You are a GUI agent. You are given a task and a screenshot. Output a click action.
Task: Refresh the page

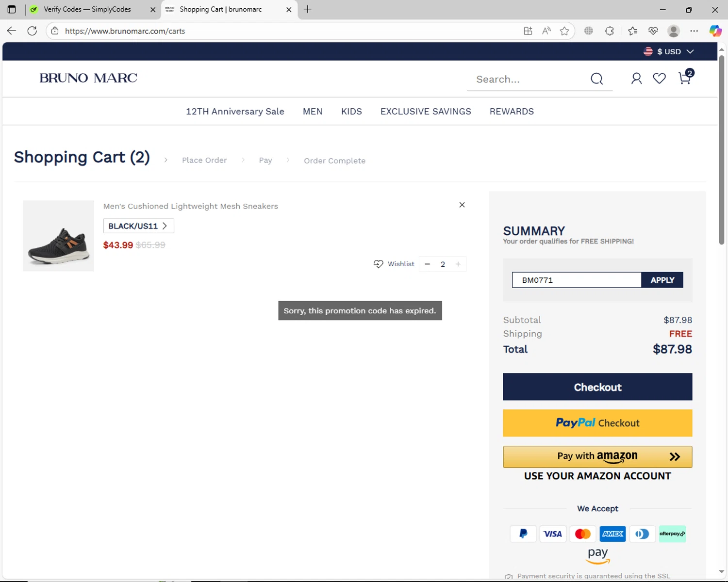point(32,31)
